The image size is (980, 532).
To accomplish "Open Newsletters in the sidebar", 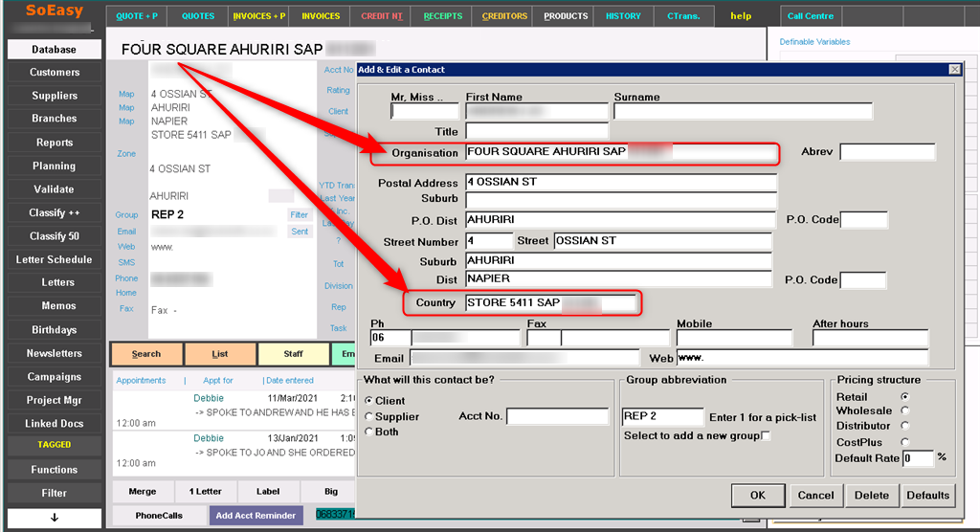I will [x=55, y=353].
